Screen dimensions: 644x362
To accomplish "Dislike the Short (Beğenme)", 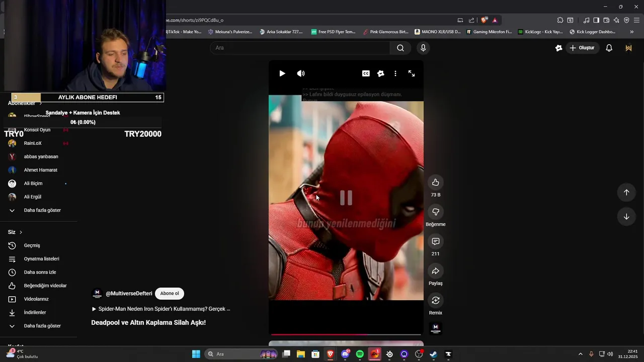I will (436, 212).
